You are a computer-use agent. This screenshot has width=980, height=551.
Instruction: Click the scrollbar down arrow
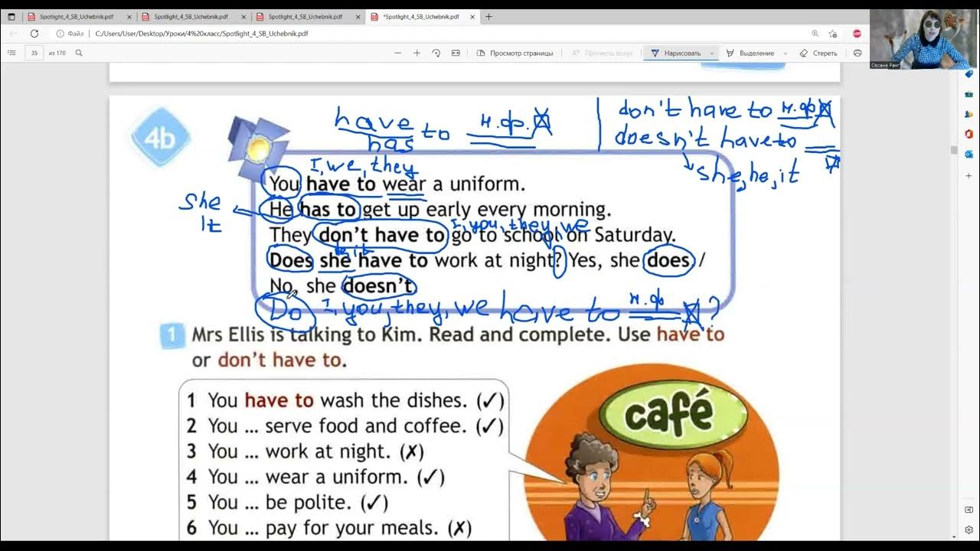954,536
